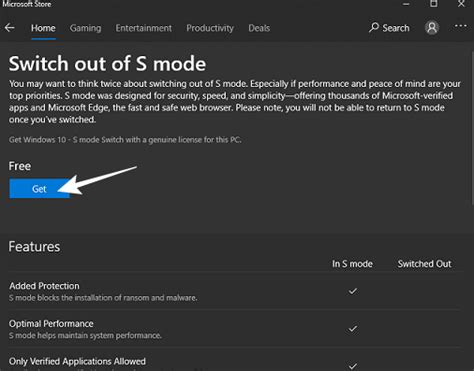Select the Added Protection feature row

click(x=235, y=291)
